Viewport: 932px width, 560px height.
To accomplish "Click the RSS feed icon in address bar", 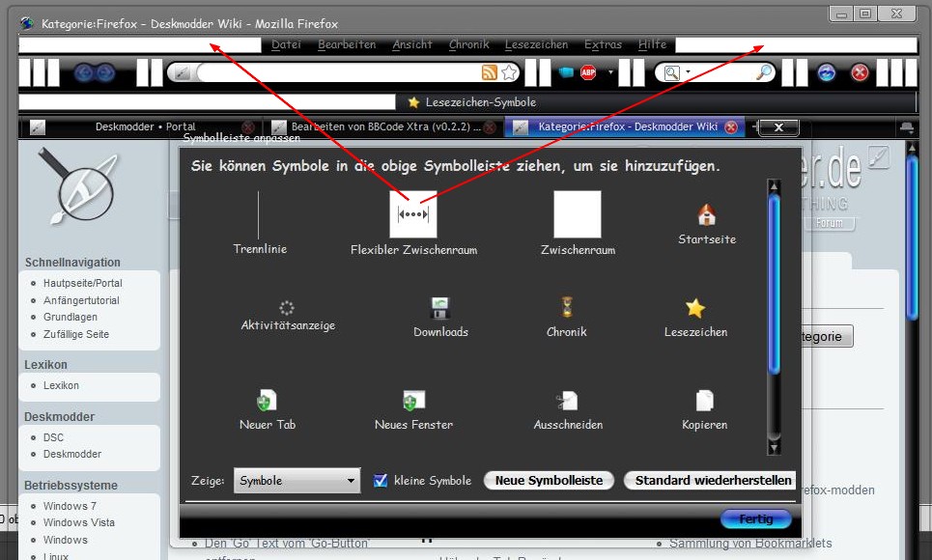I will [x=490, y=72].
